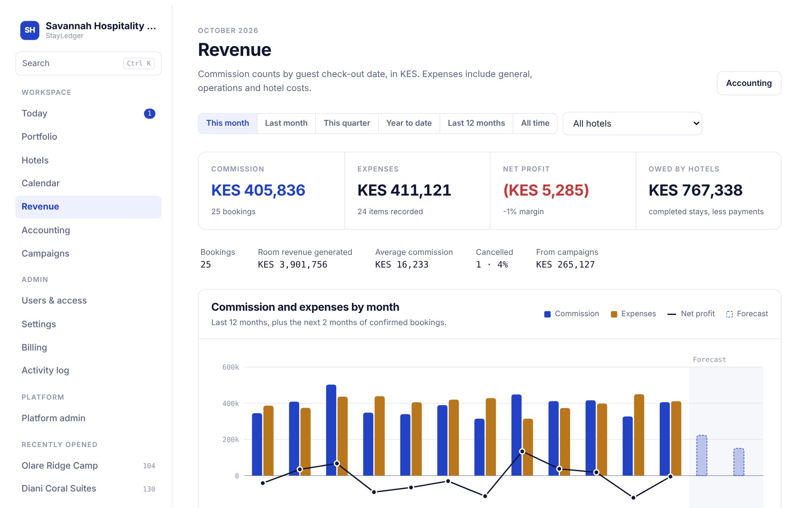812x508 pixels.
Task: Focus the Search field
Action: [x=88, y=63]
